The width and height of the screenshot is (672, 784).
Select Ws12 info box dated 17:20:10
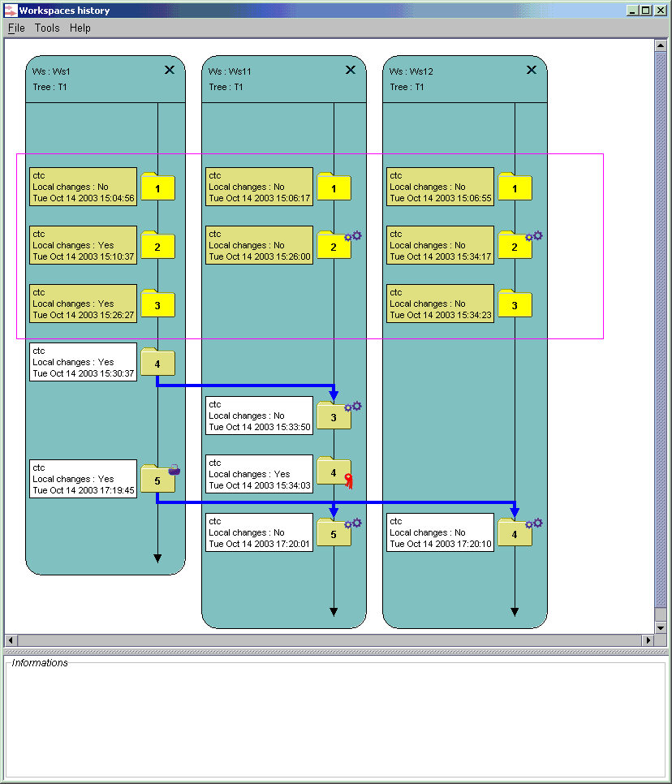[x=440, y=532]
